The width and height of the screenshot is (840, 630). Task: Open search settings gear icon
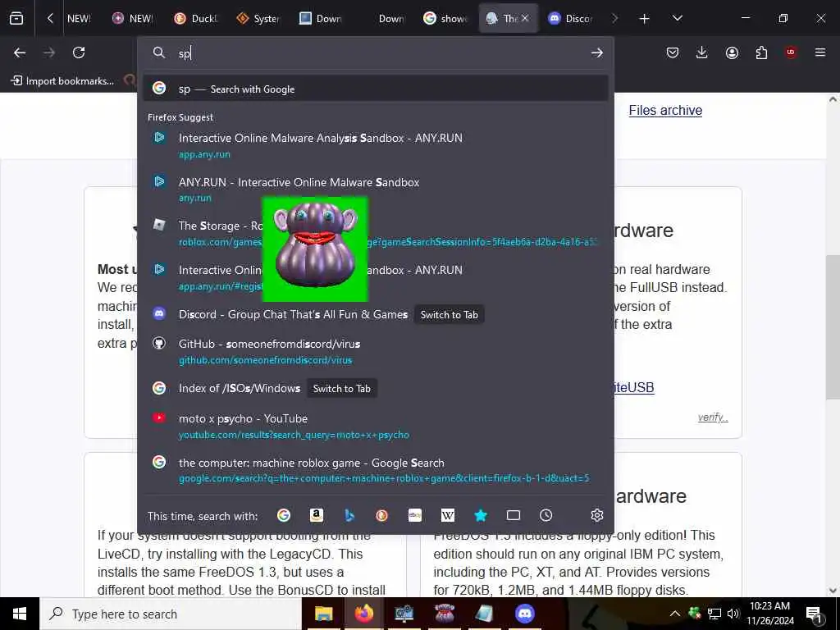(x=597, y=515)
